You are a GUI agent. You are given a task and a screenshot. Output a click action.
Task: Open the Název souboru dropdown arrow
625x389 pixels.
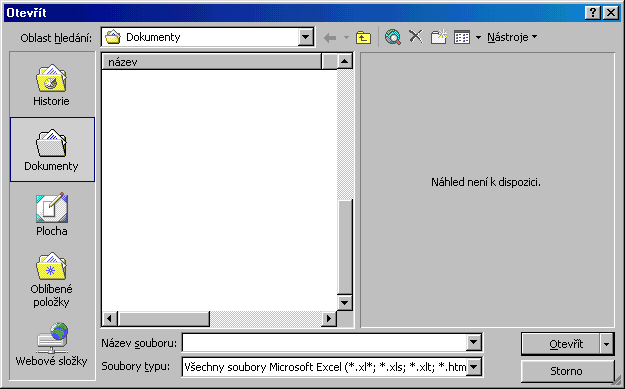(x=474, y=342)
